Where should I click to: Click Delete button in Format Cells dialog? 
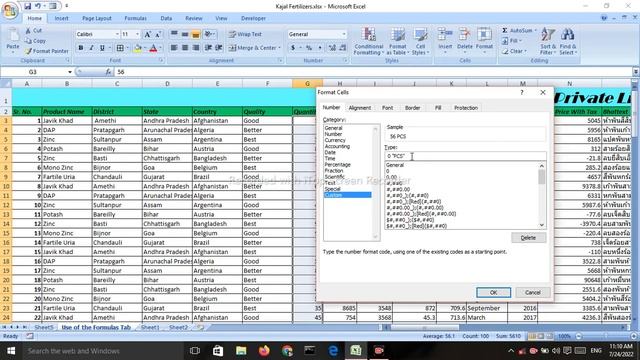[528, 238]
